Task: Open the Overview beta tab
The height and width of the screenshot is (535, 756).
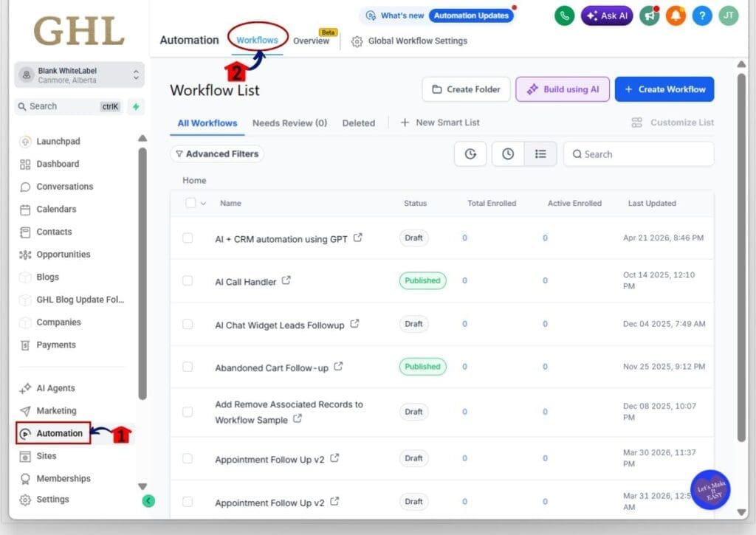Action: click(x=311, y=41)
